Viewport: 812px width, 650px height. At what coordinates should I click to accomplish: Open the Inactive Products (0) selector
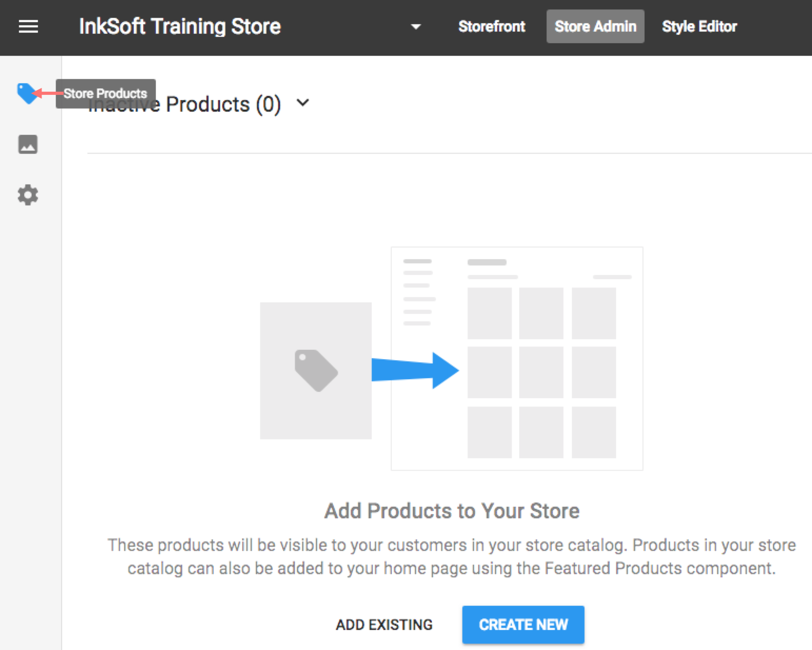point(184,103)
